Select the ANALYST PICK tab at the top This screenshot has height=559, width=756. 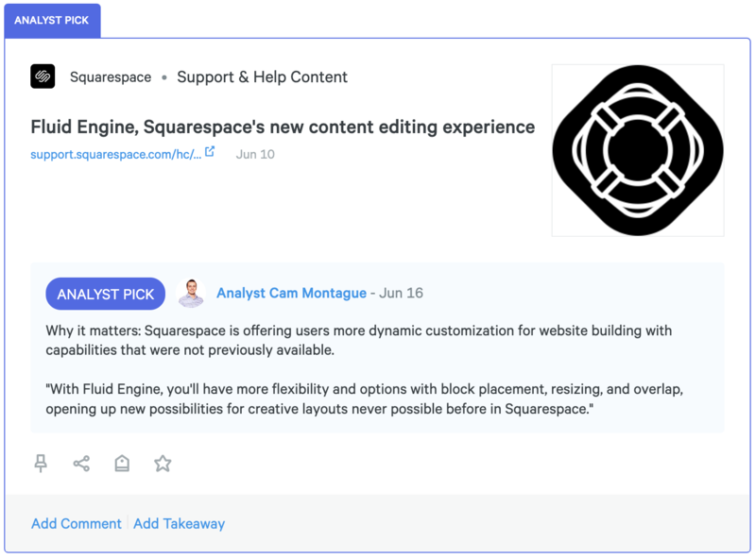click(x=52, y=20)
